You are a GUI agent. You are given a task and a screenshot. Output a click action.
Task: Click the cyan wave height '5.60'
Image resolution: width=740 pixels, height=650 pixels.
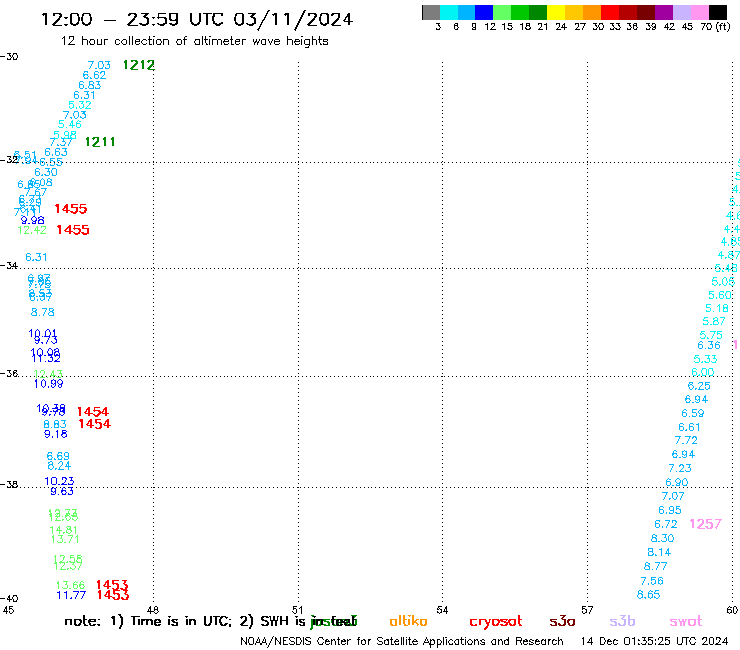click(720, 295)
